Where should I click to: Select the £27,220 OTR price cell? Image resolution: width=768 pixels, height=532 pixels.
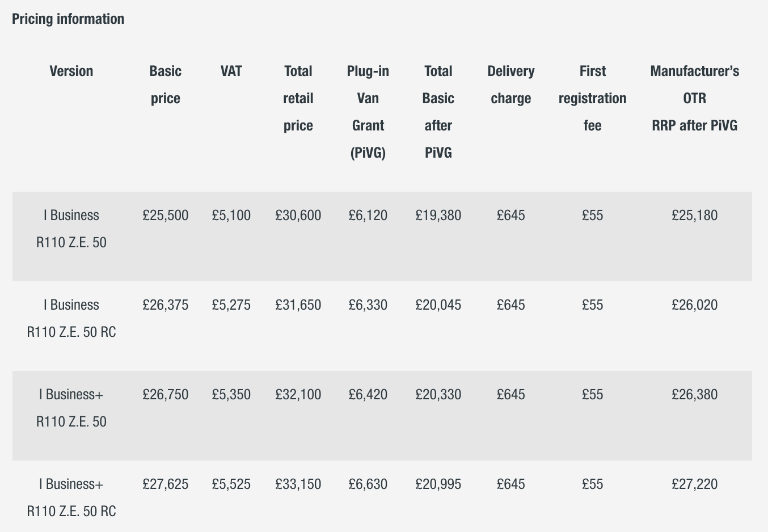click(x=694, y=484)
